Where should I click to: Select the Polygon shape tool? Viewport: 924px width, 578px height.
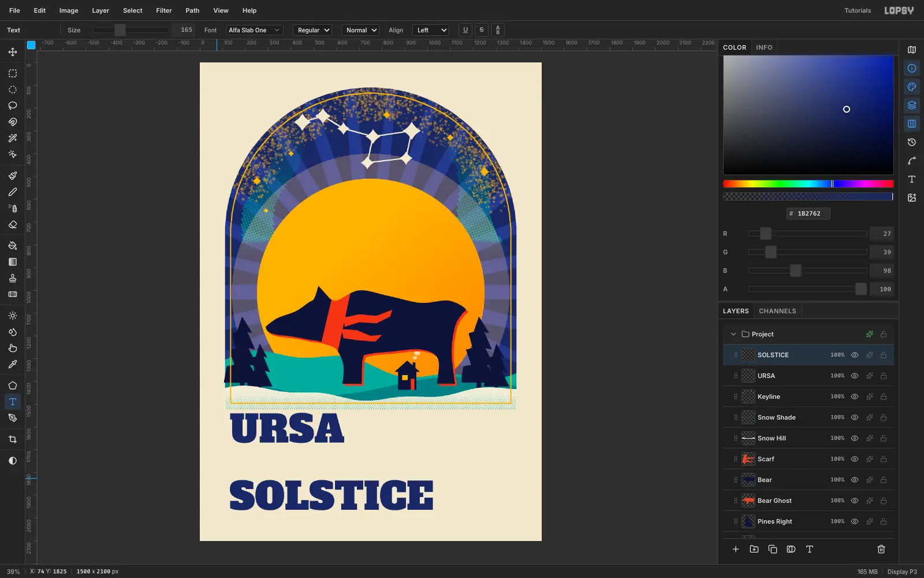[x=13, y=386]
